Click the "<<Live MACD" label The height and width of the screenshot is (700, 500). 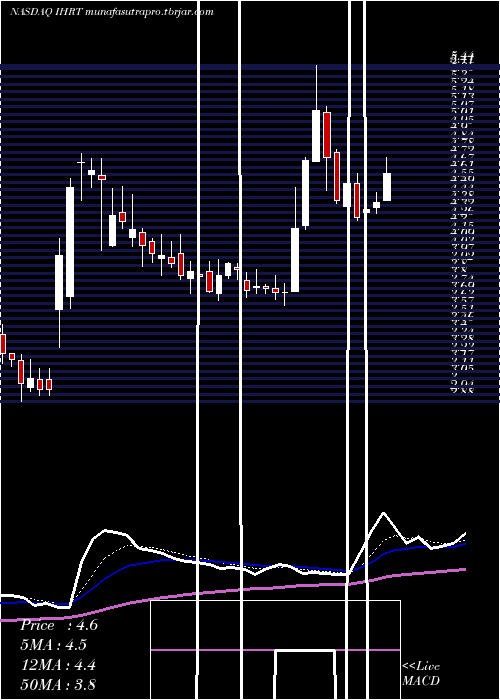click(421, 673)
